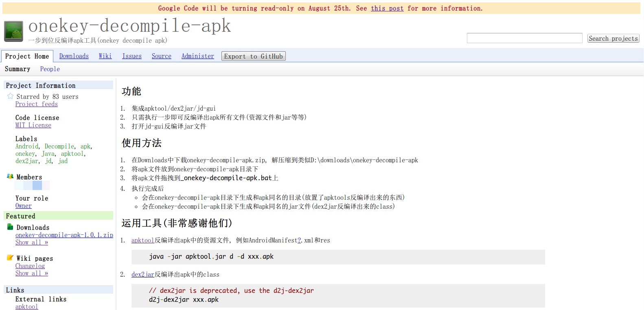The width and height of the screenshot is (644, 310).
Task: Click the Search projects button
Action: point(613,38)
